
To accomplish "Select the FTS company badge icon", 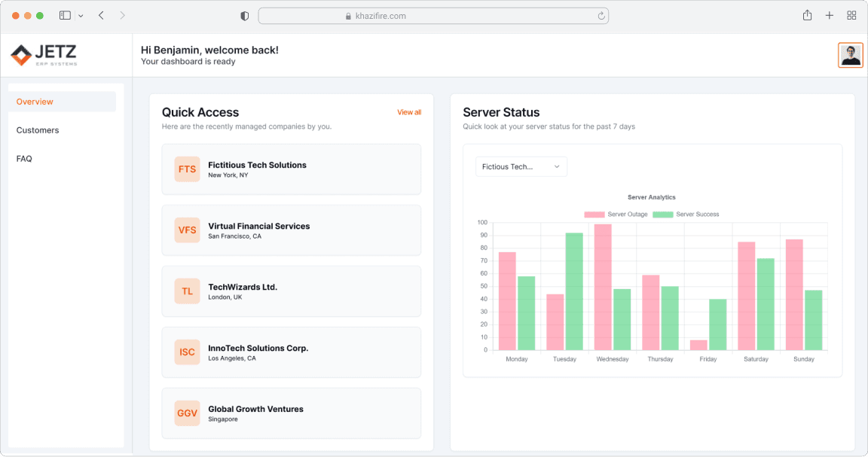I will tap(187, 169).
